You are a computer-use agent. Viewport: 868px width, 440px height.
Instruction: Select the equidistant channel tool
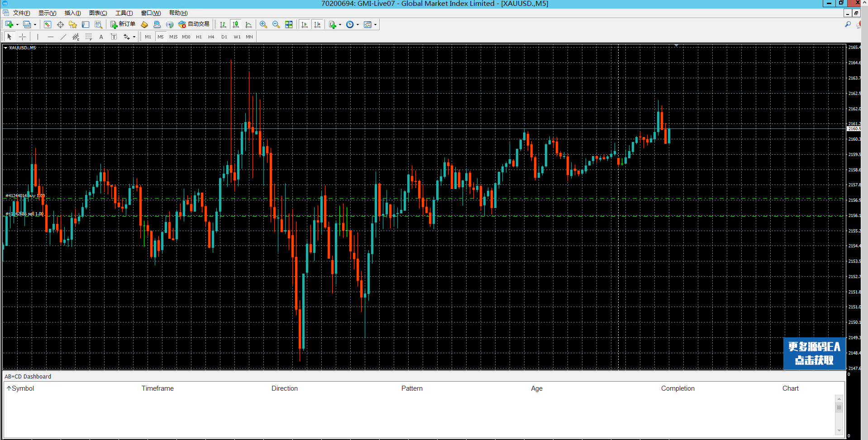click(76, 37)
